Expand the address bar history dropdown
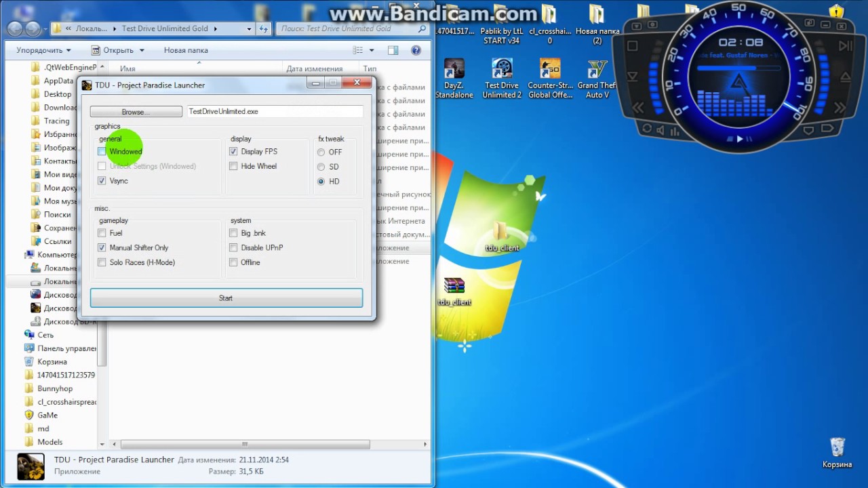Viewport: 868px width, 488px height. click(x=248, y=28)
